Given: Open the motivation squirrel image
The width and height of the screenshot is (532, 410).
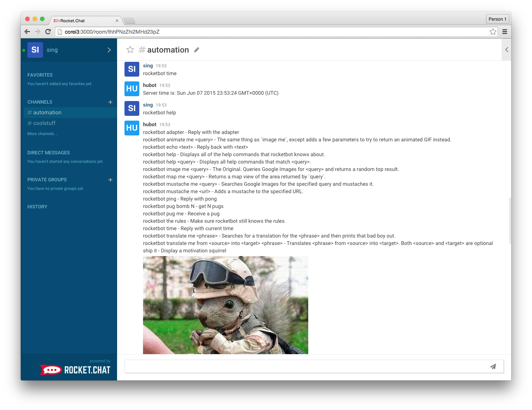Looking at the screenshot, I should (x=226, y=305).
